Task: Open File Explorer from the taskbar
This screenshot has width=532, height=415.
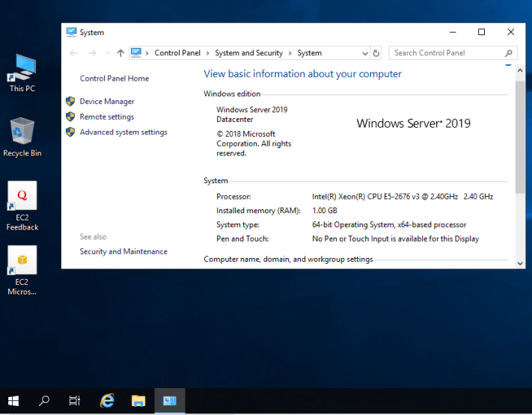Action: pos(138,401)
